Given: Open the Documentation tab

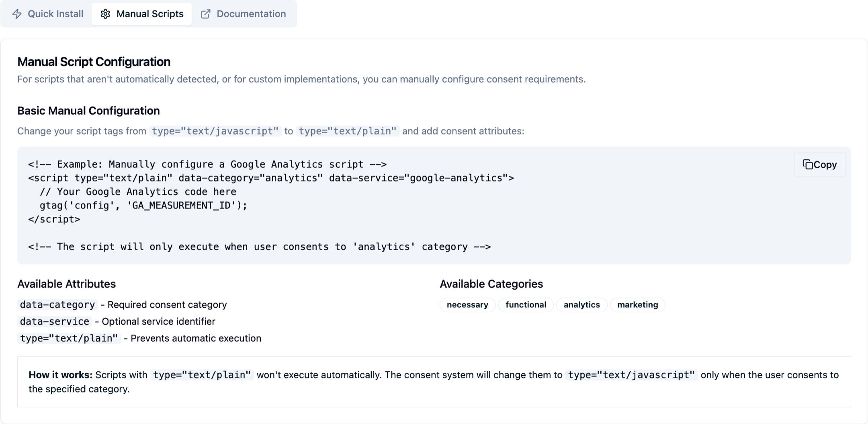Looking at the screenshot, I should (x=243, y=14).
